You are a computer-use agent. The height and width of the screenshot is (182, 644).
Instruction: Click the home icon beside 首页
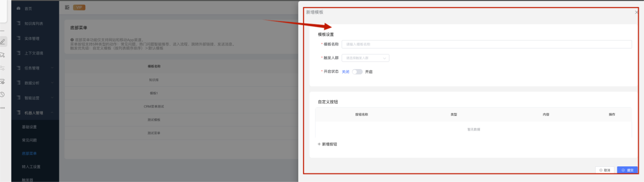tap(19, 9)
